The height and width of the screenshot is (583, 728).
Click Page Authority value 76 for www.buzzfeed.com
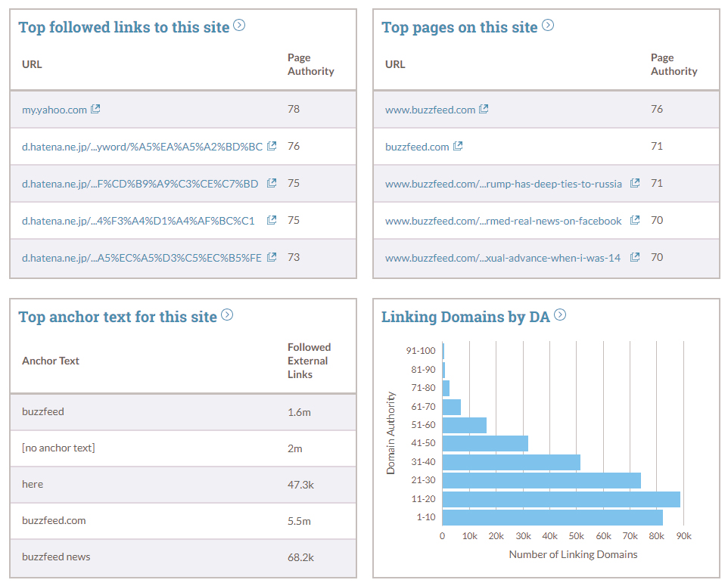(657, 109)
